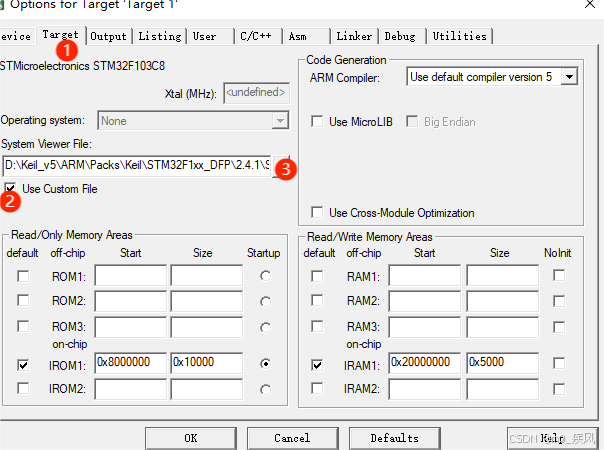Click the RAM2 Start address field

click(425, 301)
